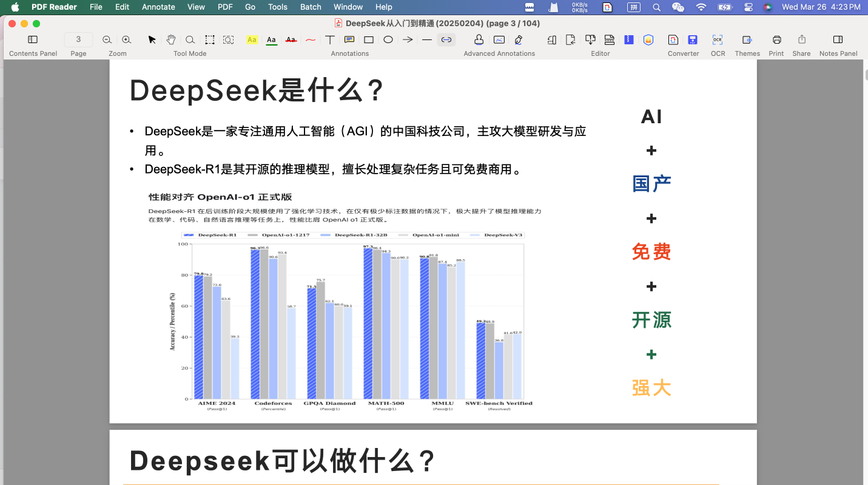Select the dashed rectangle content selection tool
The image size is (868, 485).
click(x=209, y=39)
